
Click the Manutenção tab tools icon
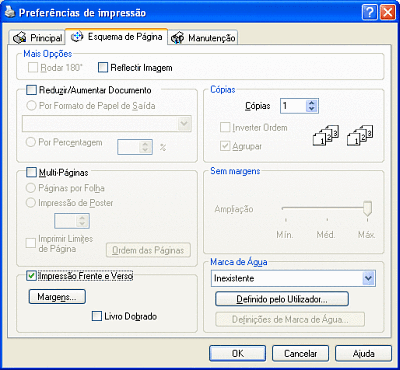tap(177, 38)
